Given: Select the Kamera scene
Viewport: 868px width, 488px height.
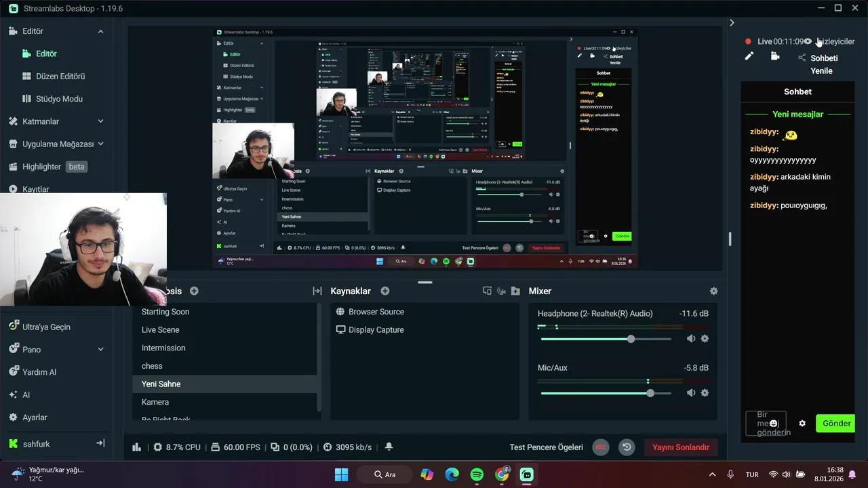Looking at the screenshot, I should (x=224, y=402).
